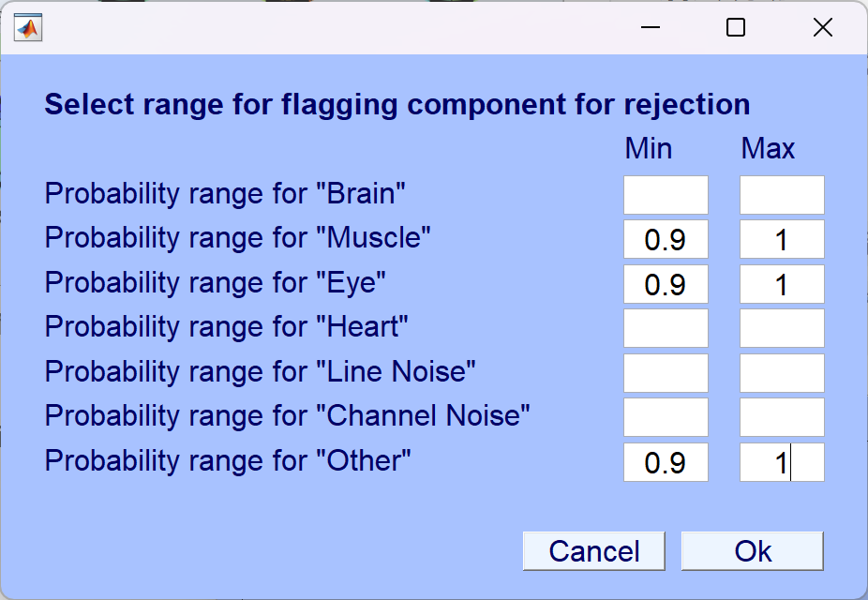The image size is (868, 600).
Task: Select Max field for "Line Noise" probability
Action: (782, 373)
